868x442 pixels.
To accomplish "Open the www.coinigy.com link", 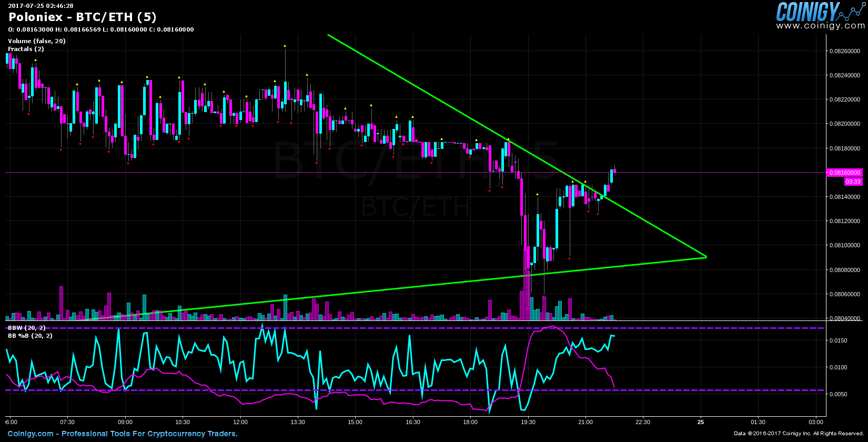I will pos(820,25).
